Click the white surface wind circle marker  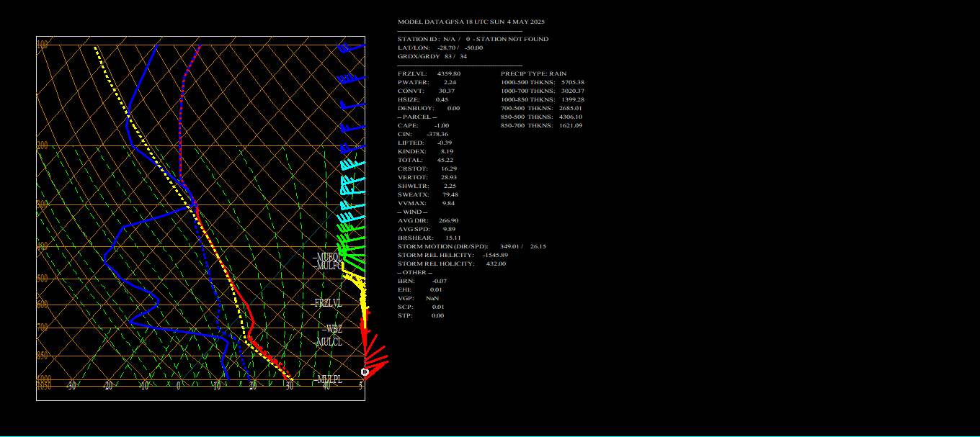pos(365,371)
